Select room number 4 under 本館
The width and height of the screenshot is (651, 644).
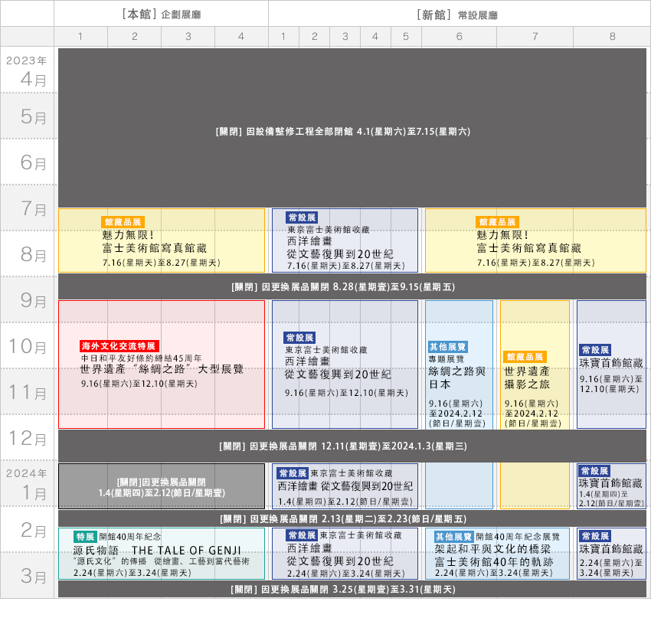point(241,37)
